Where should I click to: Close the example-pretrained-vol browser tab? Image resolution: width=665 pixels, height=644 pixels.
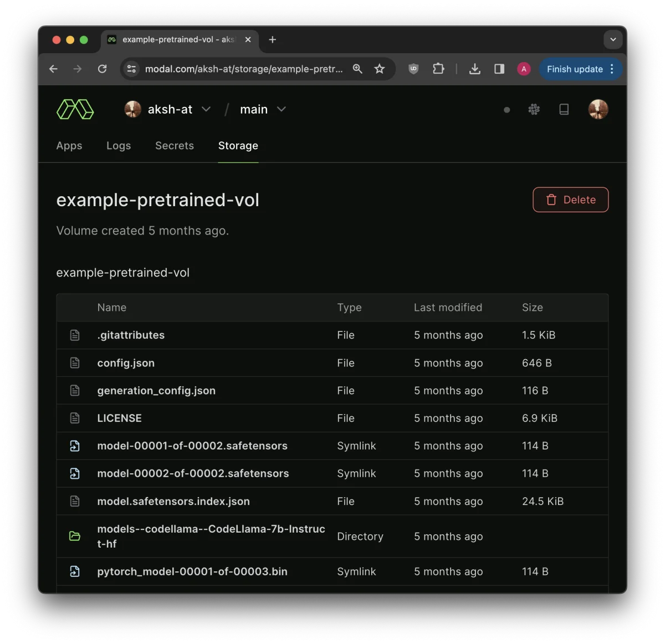[248, 39]
